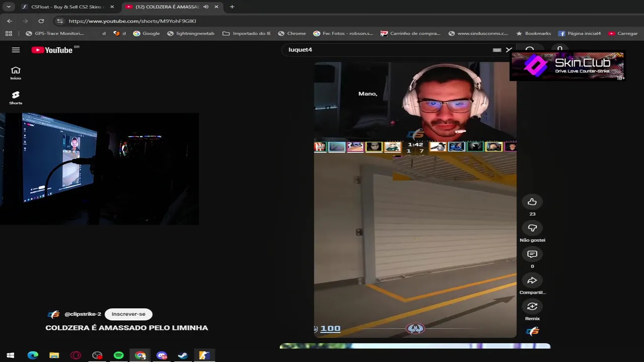The width and height of the screenshot is (644, 362).
Task: Open Shorts in the YouTube sidebar
Action: pos(16,98)
